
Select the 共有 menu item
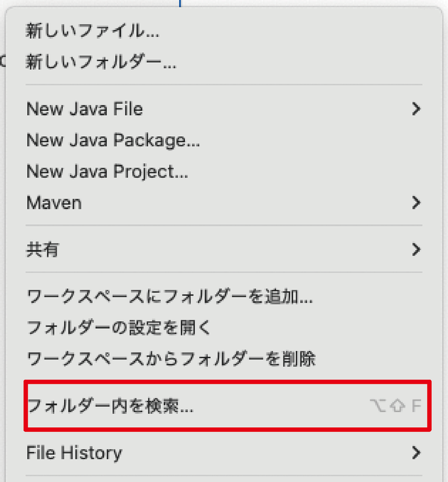coord(42,249)
